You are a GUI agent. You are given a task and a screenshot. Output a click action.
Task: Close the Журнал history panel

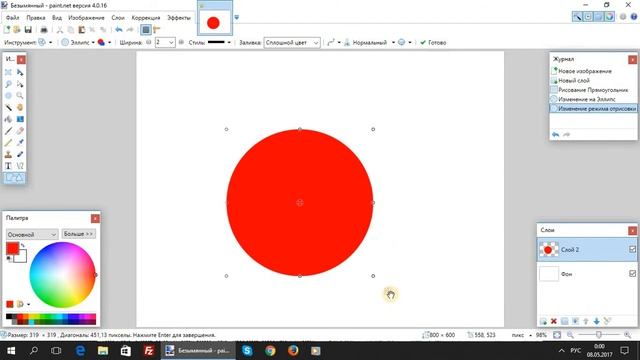coord(632,60)
